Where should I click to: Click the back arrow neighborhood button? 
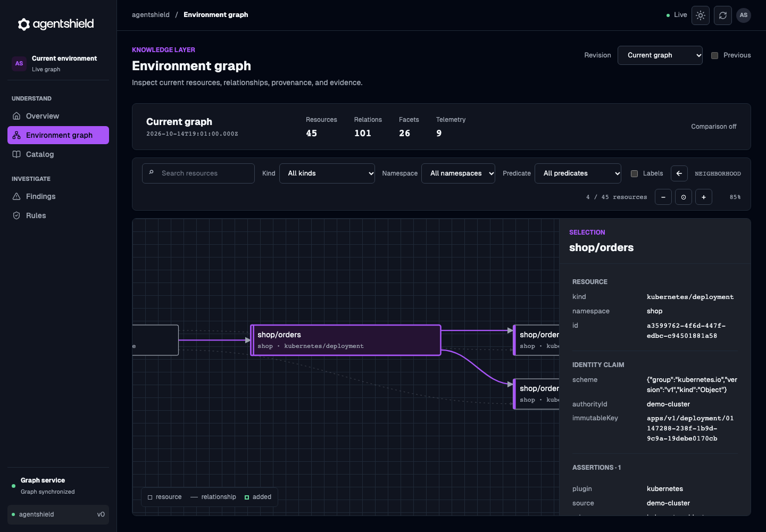point(679,173)
